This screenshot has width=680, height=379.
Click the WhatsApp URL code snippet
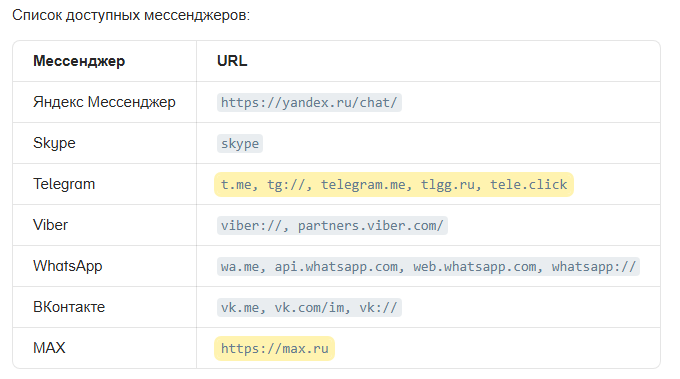[x=428, y=266]
